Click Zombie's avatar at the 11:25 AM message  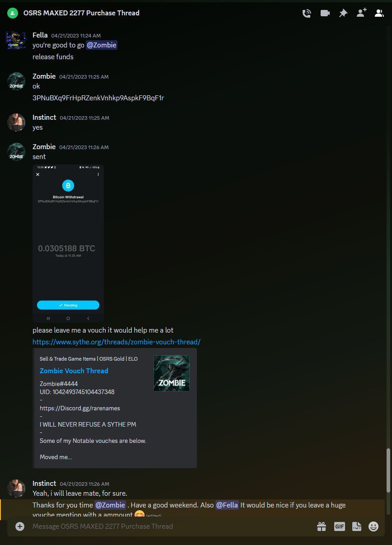[16, 81]
